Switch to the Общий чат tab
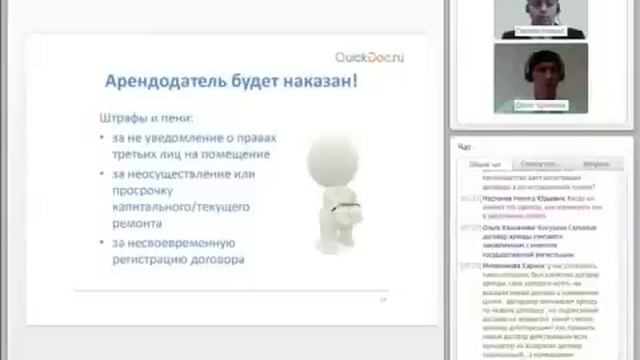Viewport: 640px width, 360px height. tap(484, 164)
